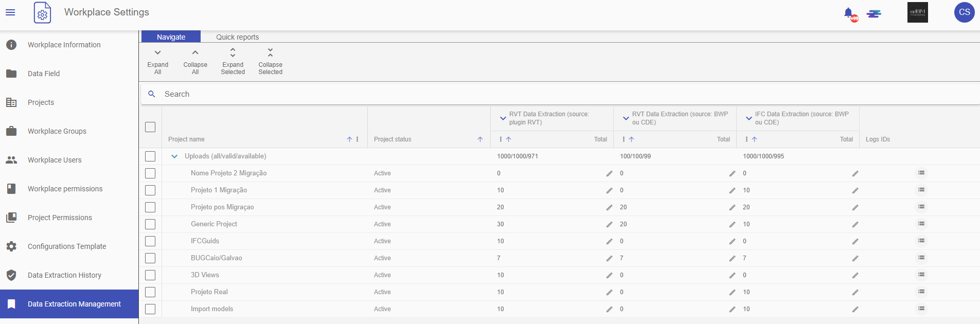Edit IFC total for IFCGuids row
This screenshot has height=324, width=980.
click(x=855, y=241)
